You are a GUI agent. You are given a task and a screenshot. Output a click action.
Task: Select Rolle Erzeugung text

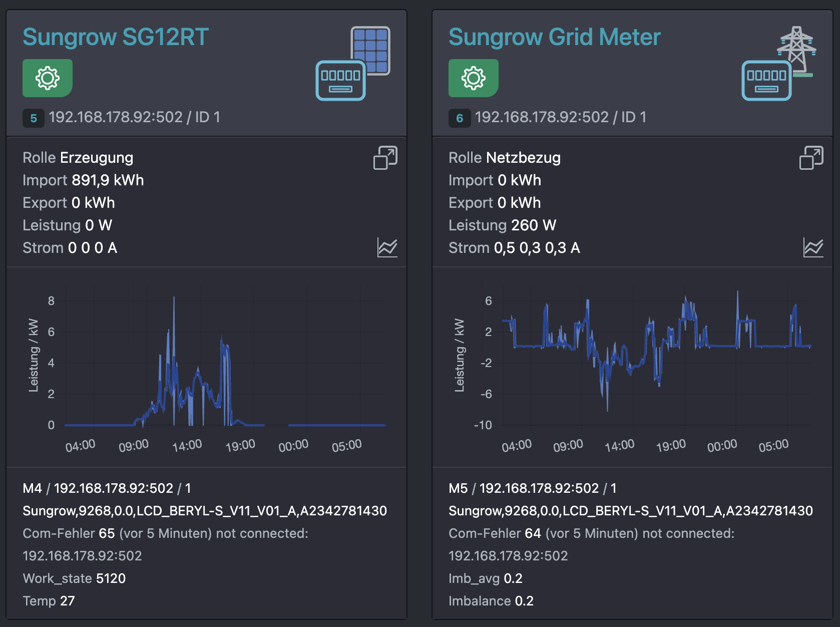(78, 158)
